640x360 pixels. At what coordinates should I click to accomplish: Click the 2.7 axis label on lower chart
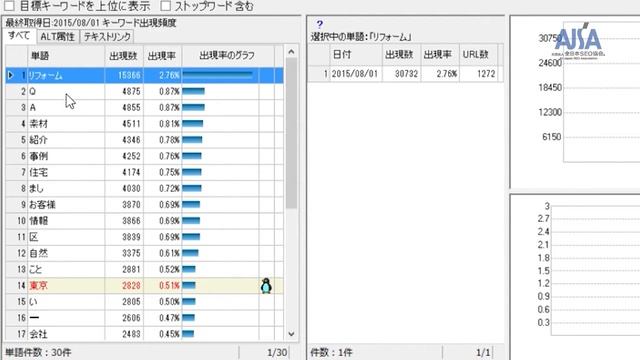click(543, 219)
